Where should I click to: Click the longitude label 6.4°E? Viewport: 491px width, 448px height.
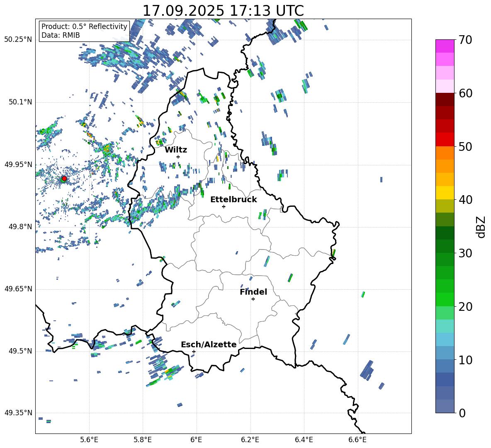304,440
